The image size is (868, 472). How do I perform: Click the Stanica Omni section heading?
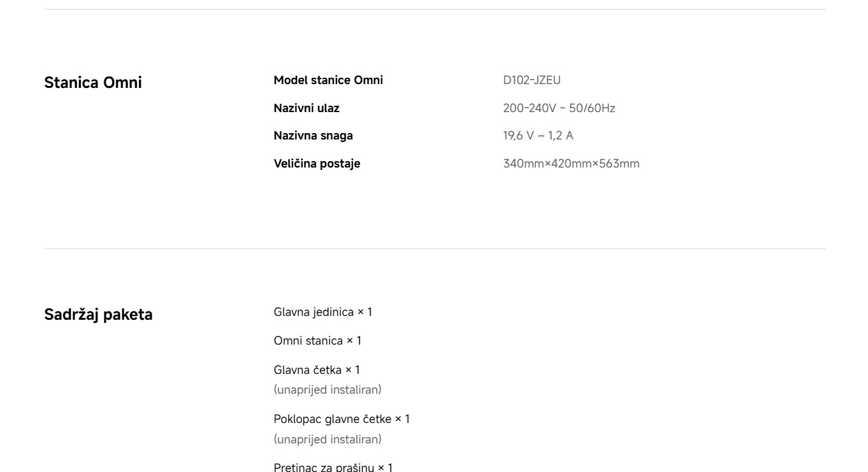point(93,82)
